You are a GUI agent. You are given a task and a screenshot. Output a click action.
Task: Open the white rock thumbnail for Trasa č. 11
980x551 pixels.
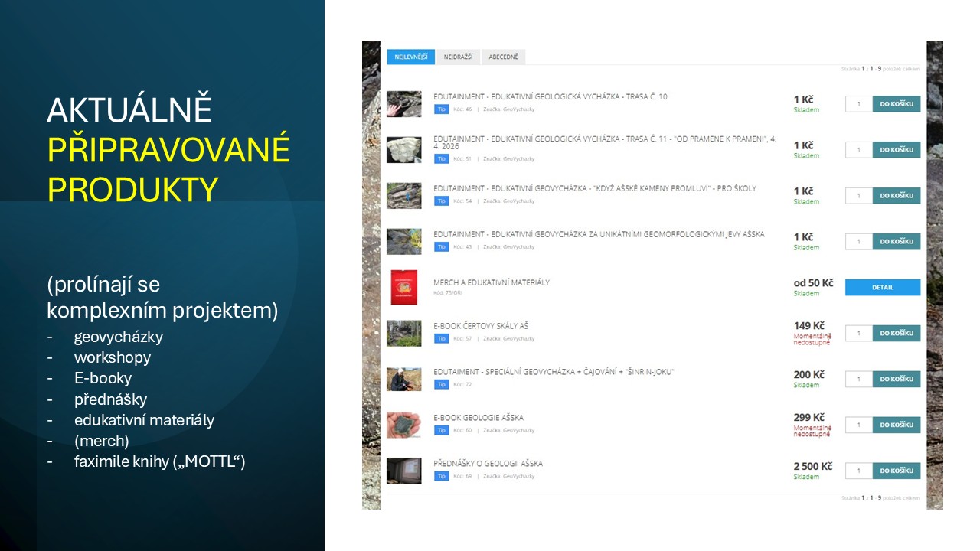(x=403, y=149)
